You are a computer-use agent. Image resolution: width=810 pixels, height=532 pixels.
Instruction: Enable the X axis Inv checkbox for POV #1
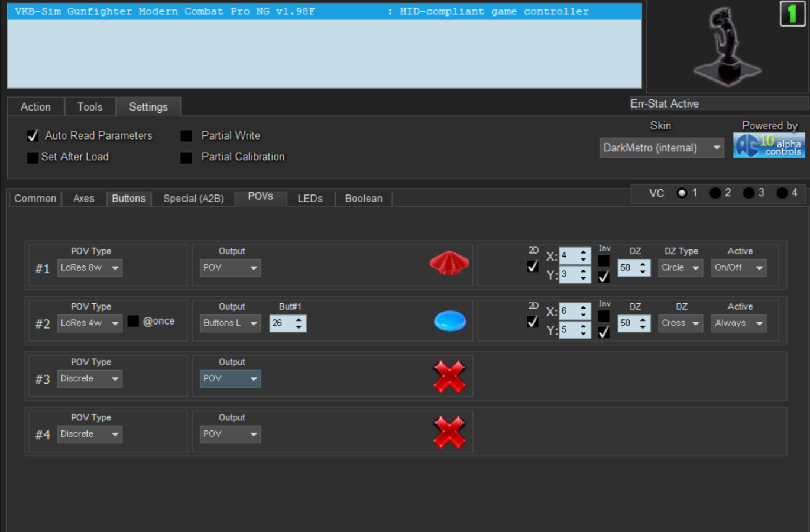click(604, 260)
